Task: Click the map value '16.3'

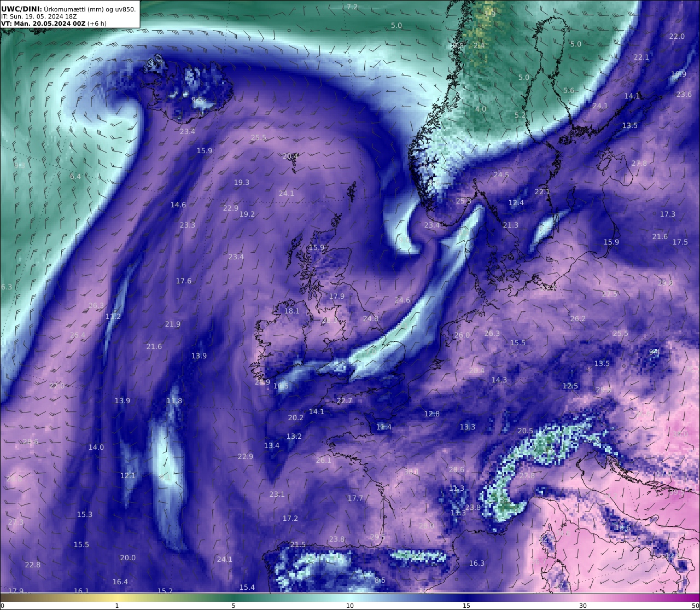Action: pyautogui.click(x=477, y=563)
